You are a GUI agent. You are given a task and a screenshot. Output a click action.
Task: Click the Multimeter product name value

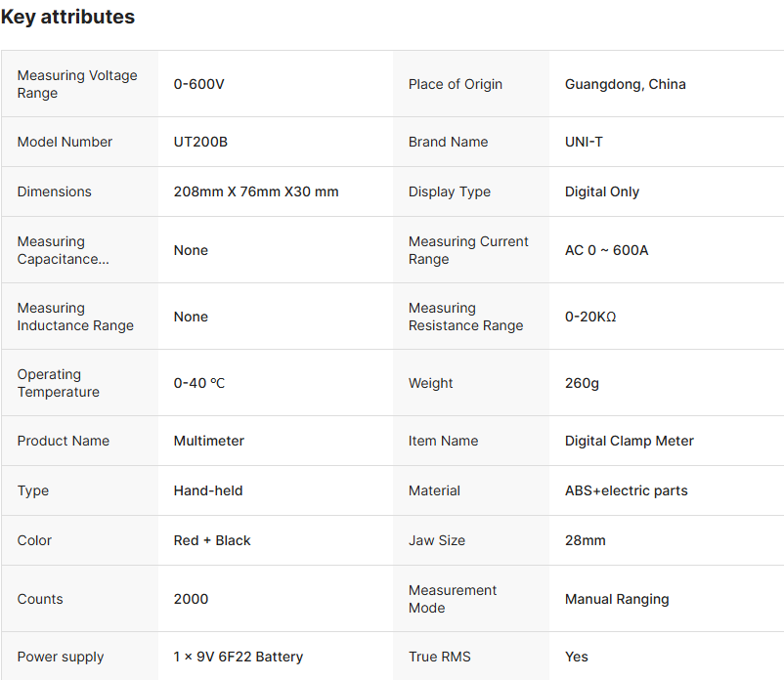click(x=209, y=441)
